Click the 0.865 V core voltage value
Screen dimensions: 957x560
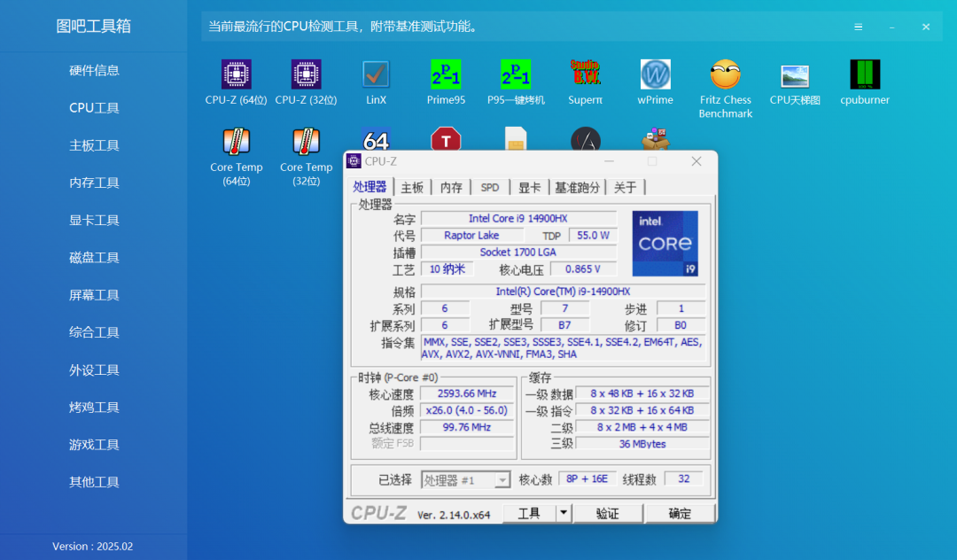583,269
